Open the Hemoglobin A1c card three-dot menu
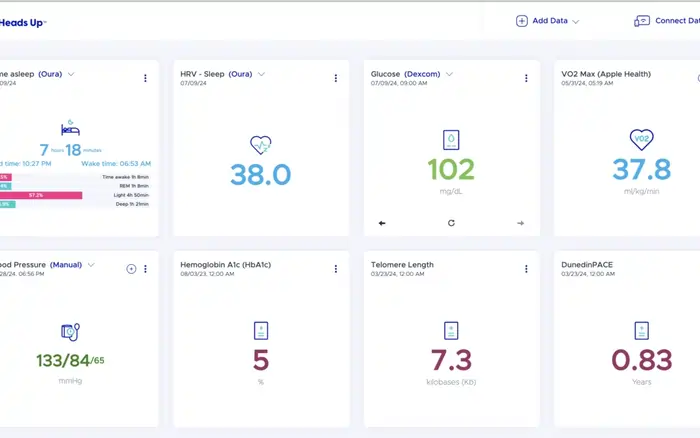700x438 pixels. [x=336, y=269]
